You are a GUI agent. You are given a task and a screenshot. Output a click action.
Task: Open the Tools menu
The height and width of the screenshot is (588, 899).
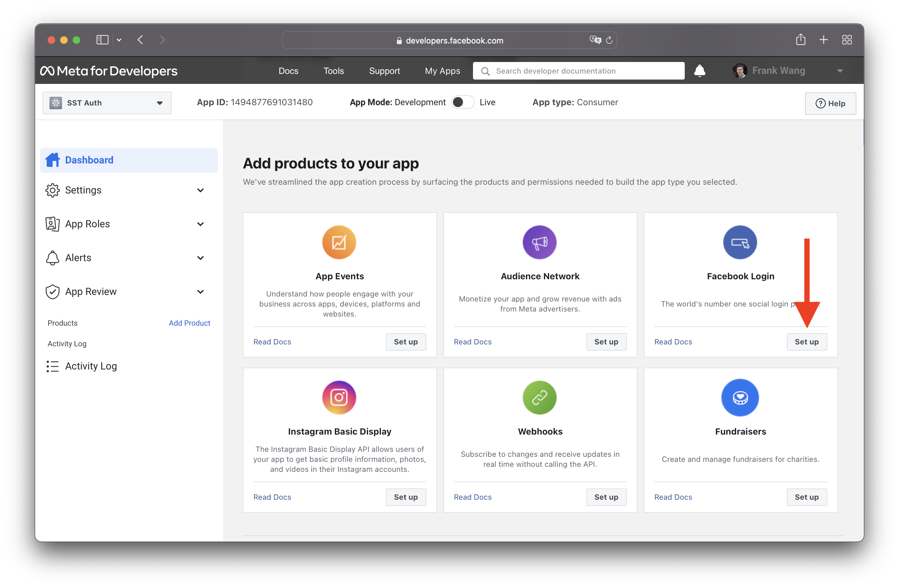[x=334, y=71]
